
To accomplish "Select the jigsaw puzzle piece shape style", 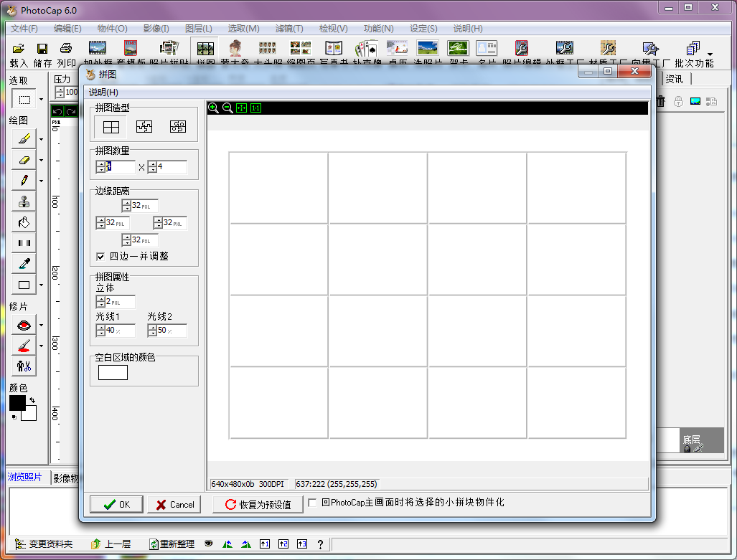I will pyautogui.click(x=144, y=127).
